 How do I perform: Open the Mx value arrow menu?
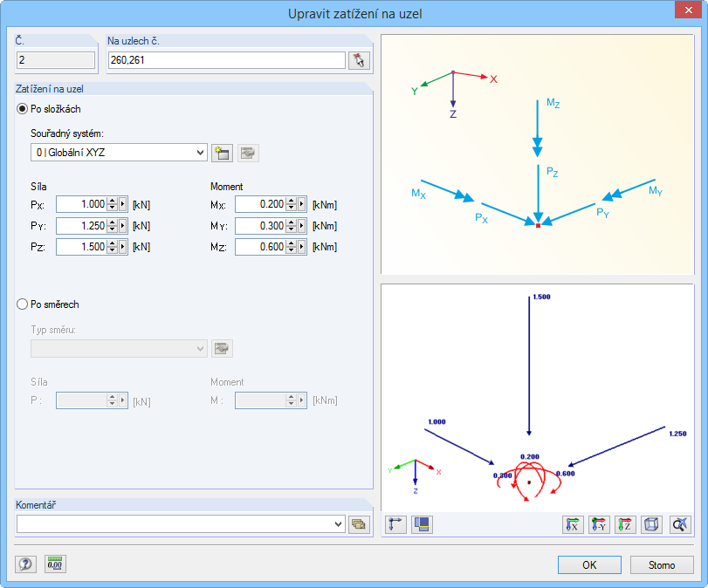(x=302, y=204)
